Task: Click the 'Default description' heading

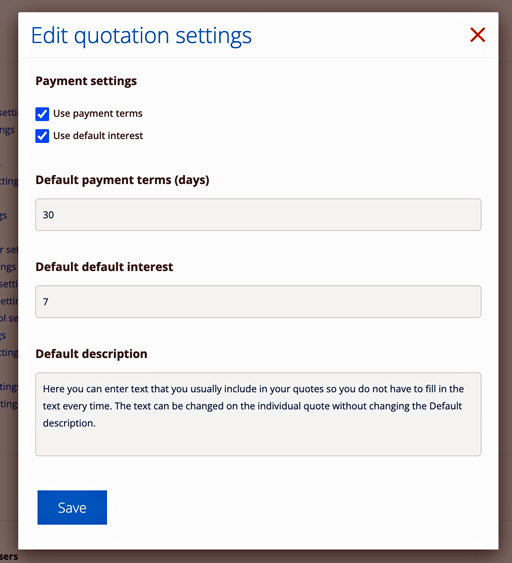Action: pos(91,354)
